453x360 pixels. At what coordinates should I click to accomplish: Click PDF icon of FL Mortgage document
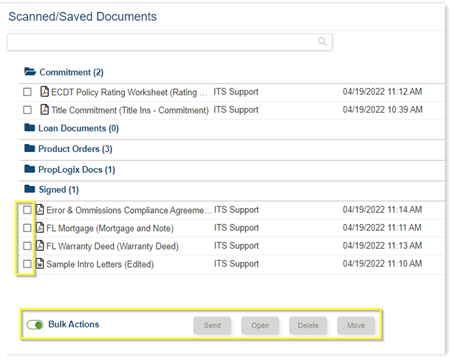pos(40,228)
